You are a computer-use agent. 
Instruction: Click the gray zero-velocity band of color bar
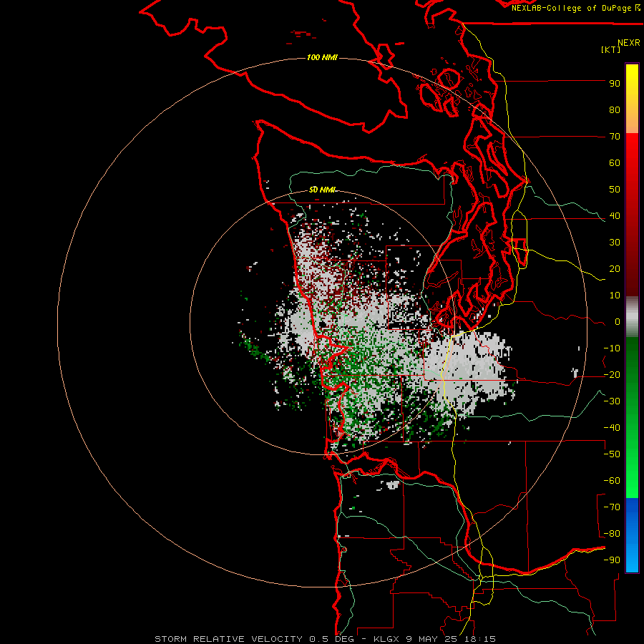632,317
